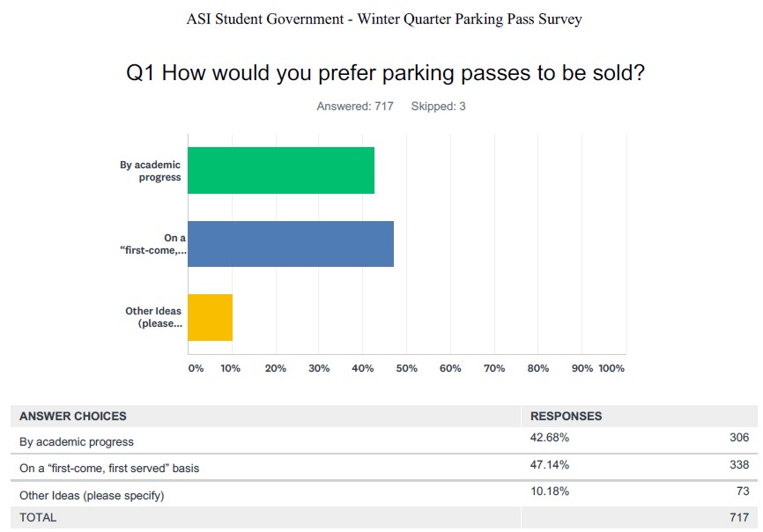Click the yellow Other Ideas bar
This screenshot has width=763, height=532.
coord(211,318)
